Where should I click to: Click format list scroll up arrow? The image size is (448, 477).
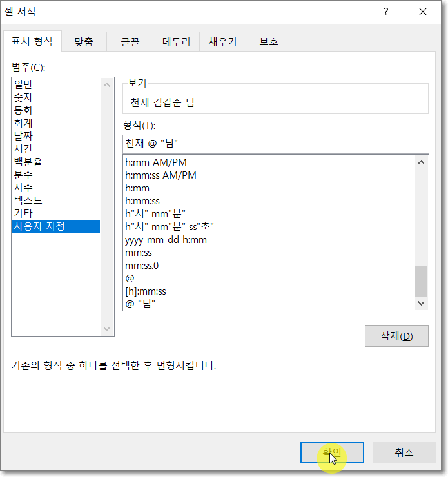click(x=421, y=162)
